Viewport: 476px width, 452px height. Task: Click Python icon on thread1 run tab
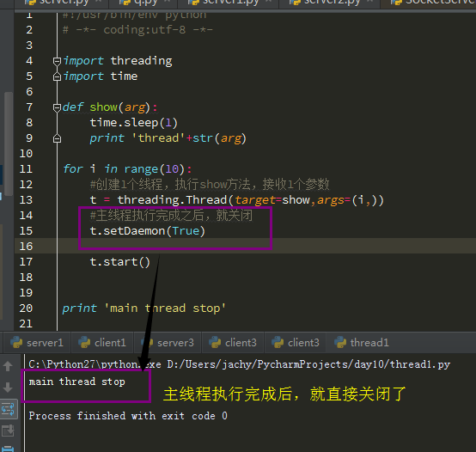(x=340, y=342)
